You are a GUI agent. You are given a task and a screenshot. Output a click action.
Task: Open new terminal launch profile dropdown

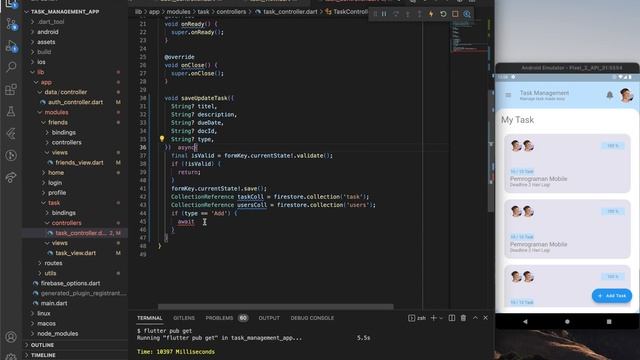point(441,318)
